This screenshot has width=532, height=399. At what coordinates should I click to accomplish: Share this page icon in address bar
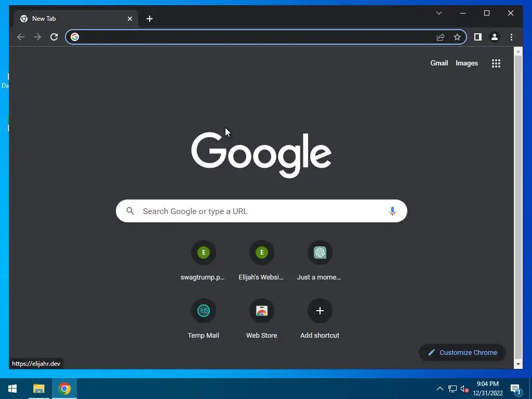click(x=441, y=37)
